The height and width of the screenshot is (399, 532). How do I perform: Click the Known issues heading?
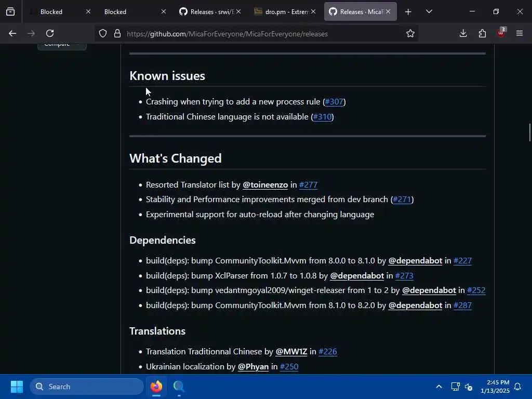(167, 76)
